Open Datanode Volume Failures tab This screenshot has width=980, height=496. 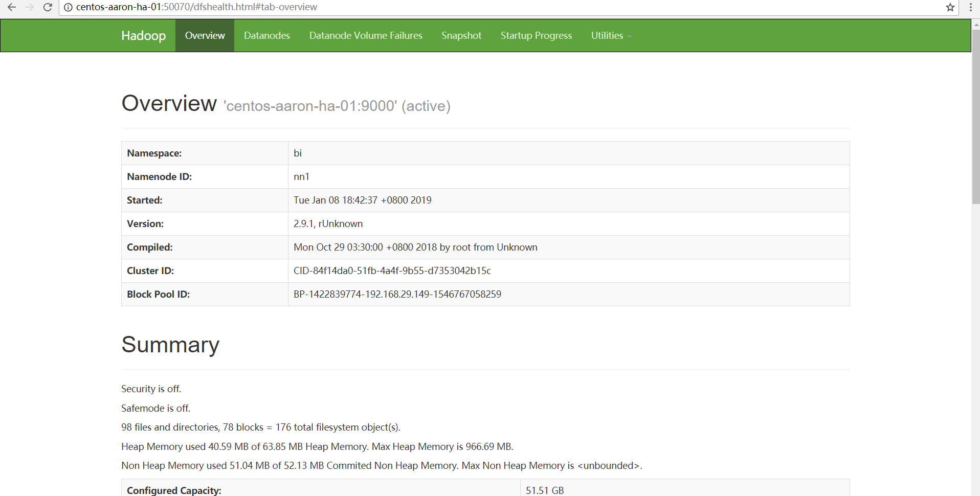click(x=366, y=35)
